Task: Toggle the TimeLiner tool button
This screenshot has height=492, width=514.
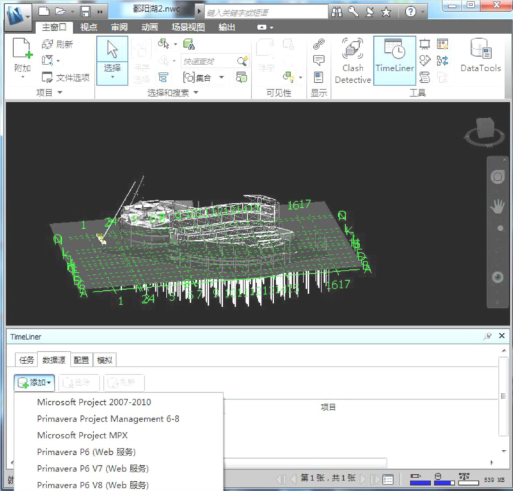Action: coord(395,61)
